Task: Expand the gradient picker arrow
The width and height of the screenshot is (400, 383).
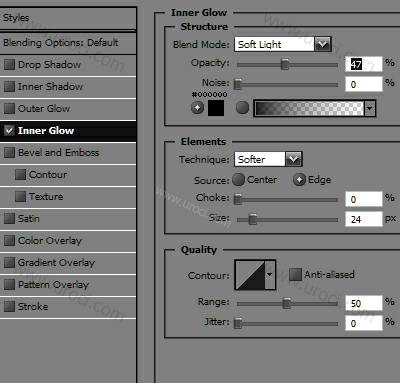Action: [370, 108]
